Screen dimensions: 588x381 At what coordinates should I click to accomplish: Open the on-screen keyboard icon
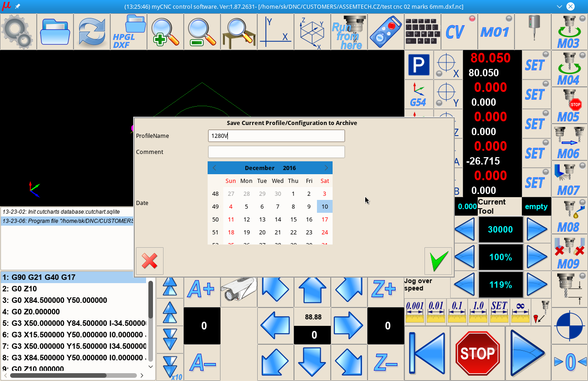422,31
